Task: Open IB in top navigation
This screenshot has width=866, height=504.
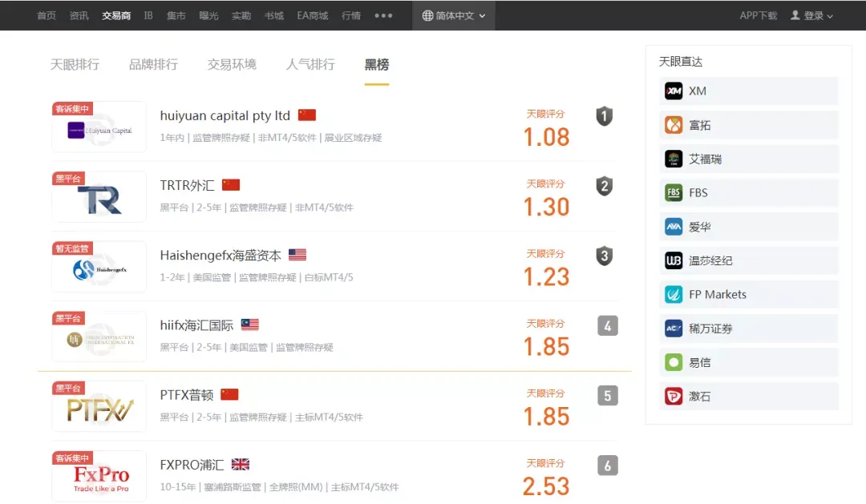Action: [148, 15]
